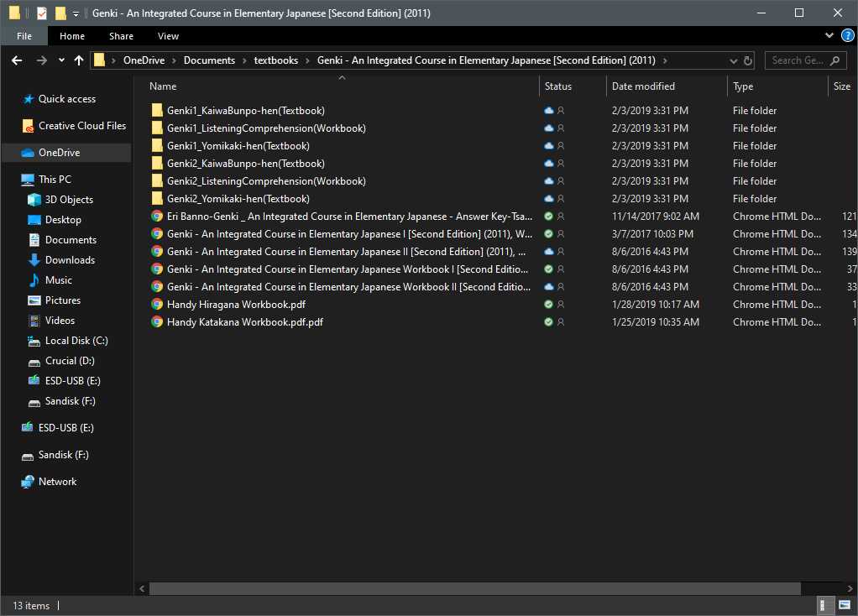Go up one folder level
The width and height of the screenshot is (858, 616).
coord(79,60)
